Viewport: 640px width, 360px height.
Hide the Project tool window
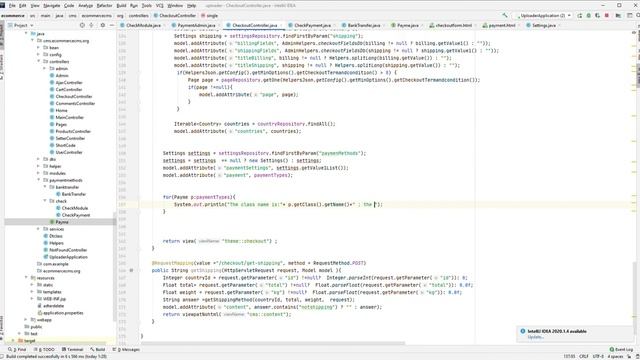112,25
